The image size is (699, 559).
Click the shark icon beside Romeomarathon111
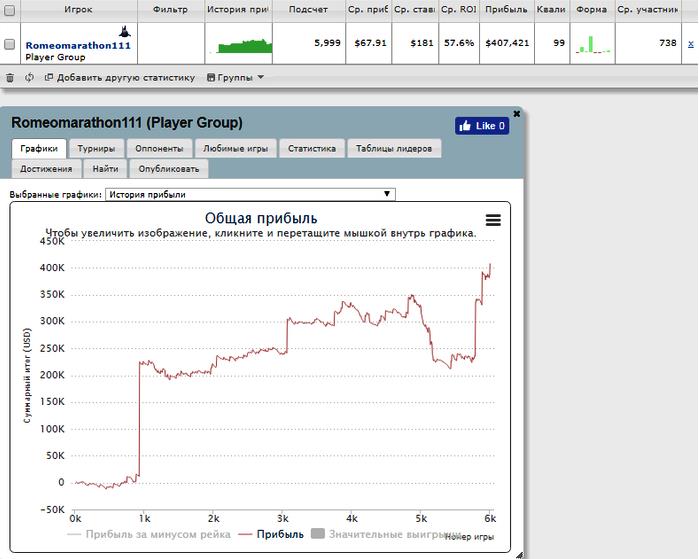click(x=125, y=31)
